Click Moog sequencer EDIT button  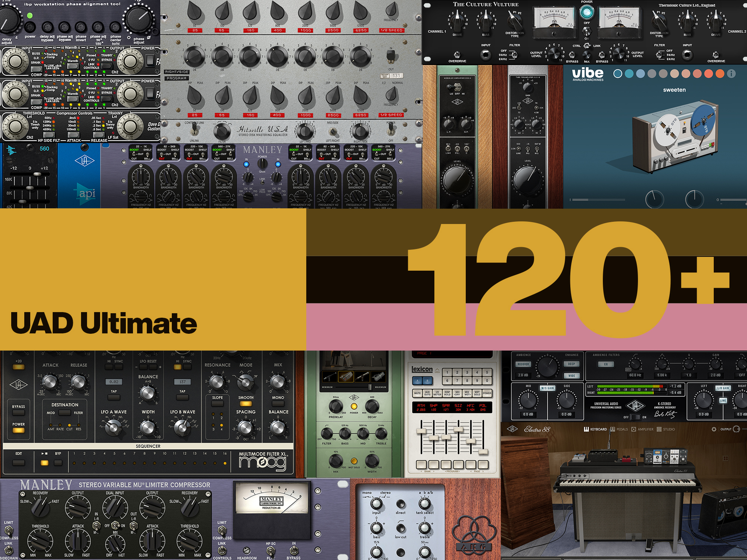(x=18, y=463)
